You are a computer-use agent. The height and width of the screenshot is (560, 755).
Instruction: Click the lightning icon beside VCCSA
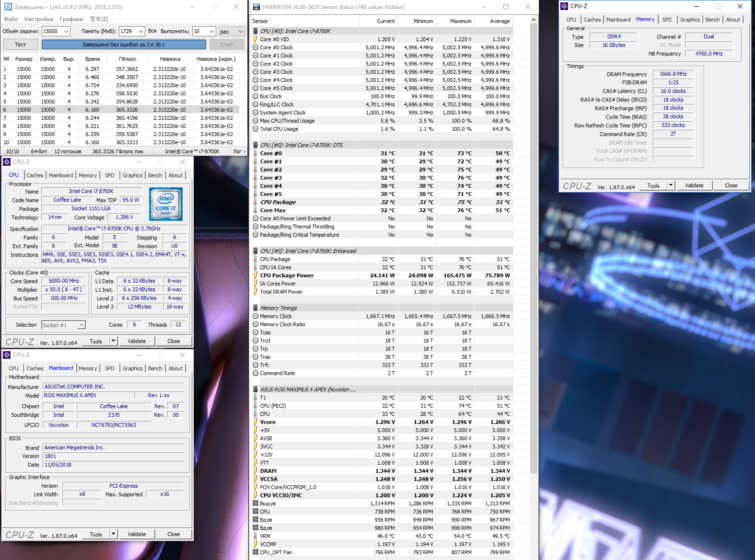[x=256, y=479]
